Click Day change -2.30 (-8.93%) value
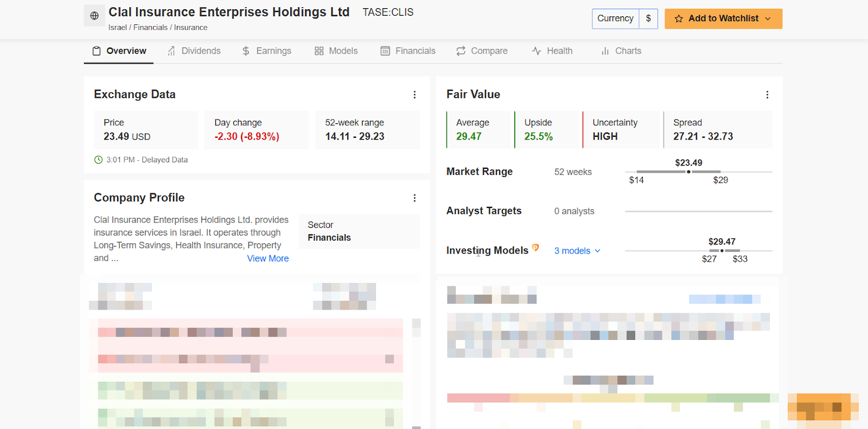This screenshot has height=429, width=868. (247, 136)
